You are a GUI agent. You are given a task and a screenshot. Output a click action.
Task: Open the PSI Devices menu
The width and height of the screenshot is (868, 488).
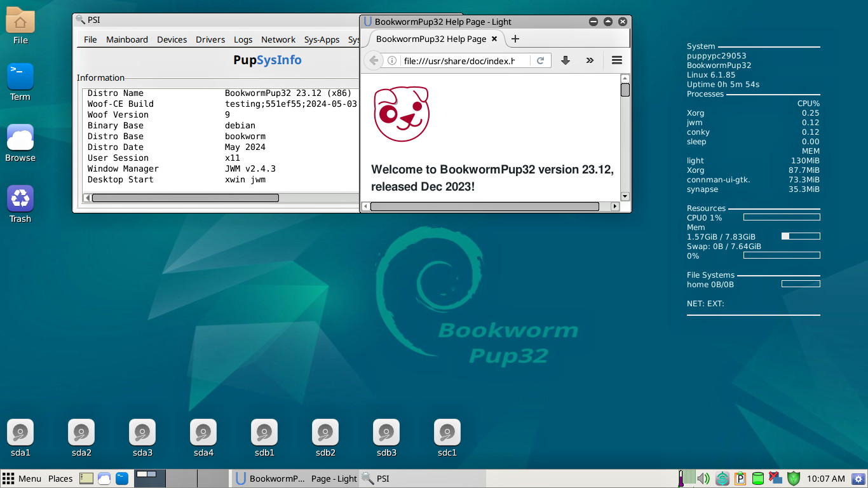[x=172, y=39]
